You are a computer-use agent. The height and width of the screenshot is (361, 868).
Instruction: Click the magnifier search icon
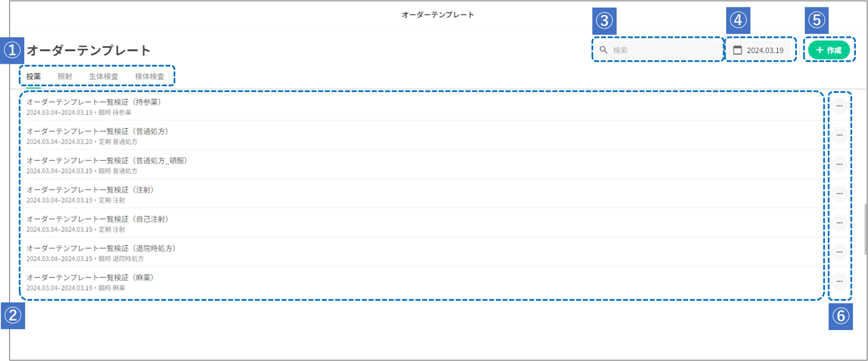[x=603, y=50]
